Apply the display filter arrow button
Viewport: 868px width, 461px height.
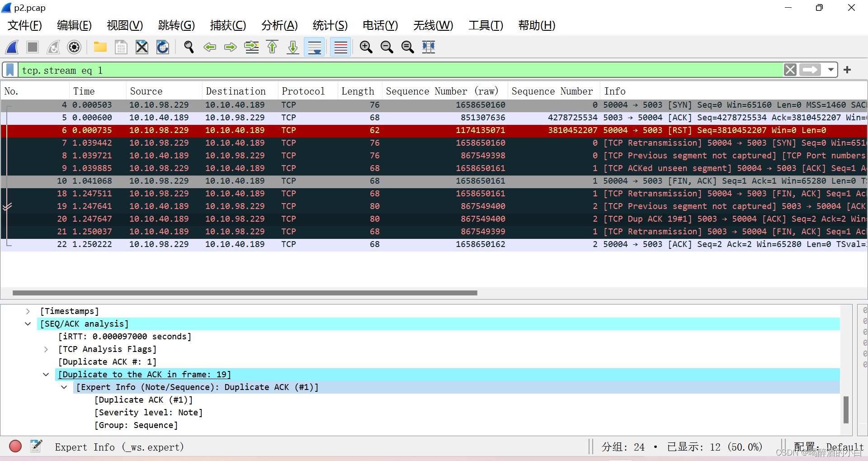[810, 70]
